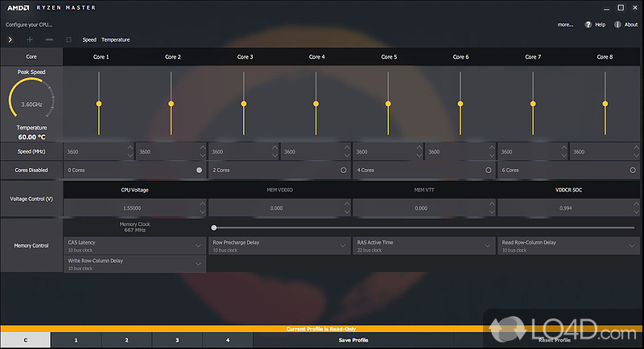Expand the Read Row-Column Delay dropdown
The height and width of the screenshot is (349, 644).
(632, 245)
